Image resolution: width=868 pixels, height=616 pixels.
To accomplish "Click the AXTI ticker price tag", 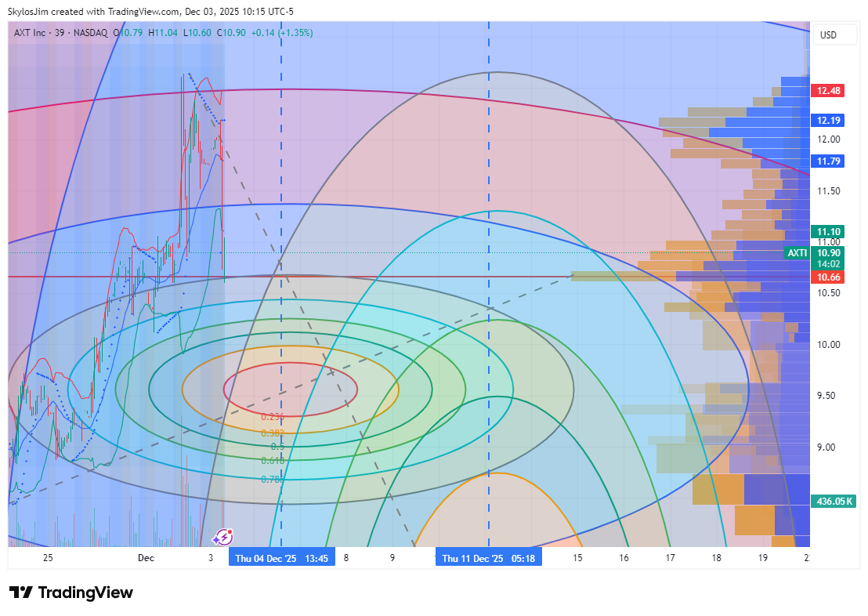I will pos(797,253).
